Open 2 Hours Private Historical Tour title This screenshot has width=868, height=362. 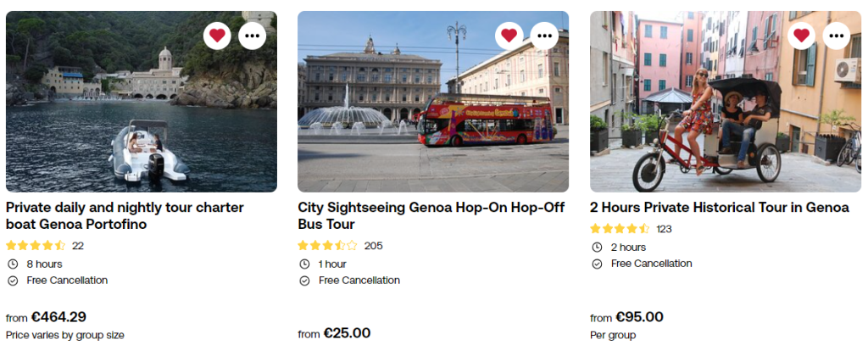[719, 207]
